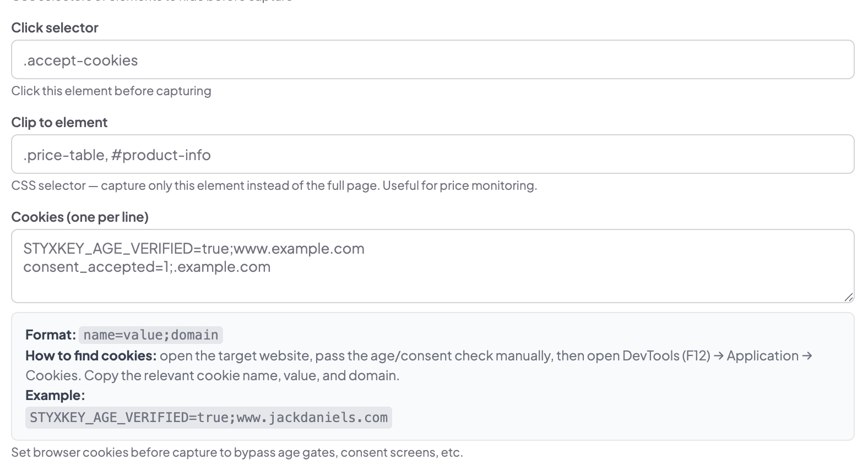Click the 'Useful for price monitoring' helper text

[459, 185]
